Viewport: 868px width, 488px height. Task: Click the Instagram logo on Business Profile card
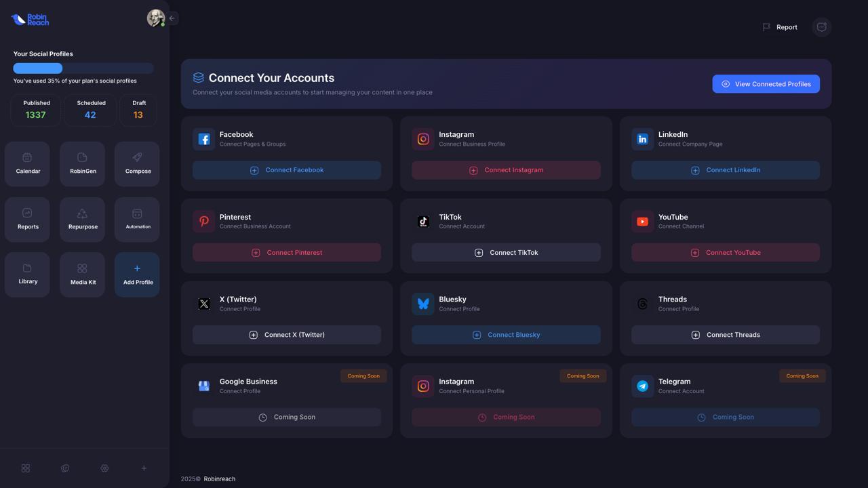click(x=423, y=139)
